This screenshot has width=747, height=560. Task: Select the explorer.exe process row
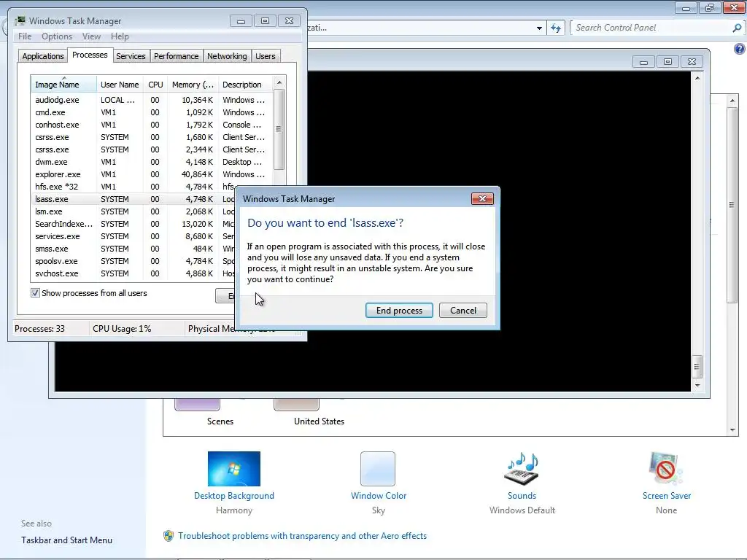[x=152, y=174]
